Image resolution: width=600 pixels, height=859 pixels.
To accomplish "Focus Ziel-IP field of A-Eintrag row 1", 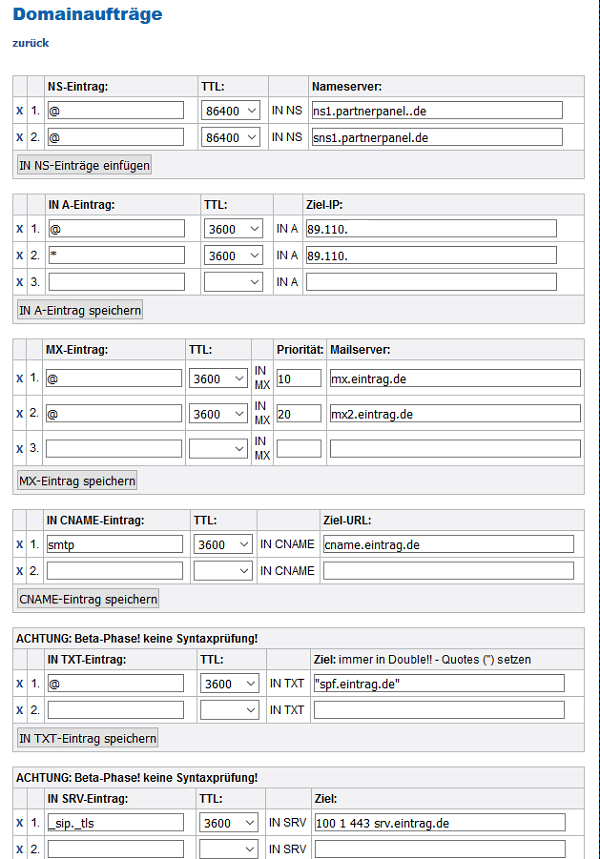I will (x=431, y=229).
